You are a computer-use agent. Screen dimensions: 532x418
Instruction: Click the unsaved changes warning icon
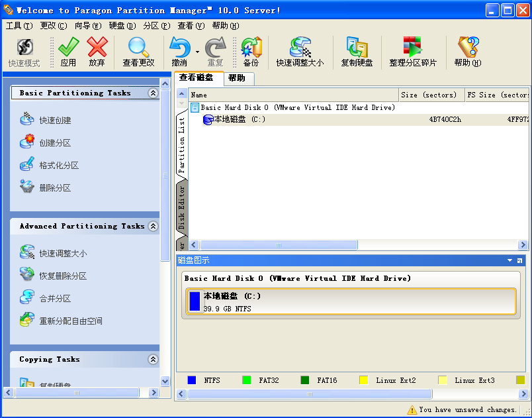[412, 410]
